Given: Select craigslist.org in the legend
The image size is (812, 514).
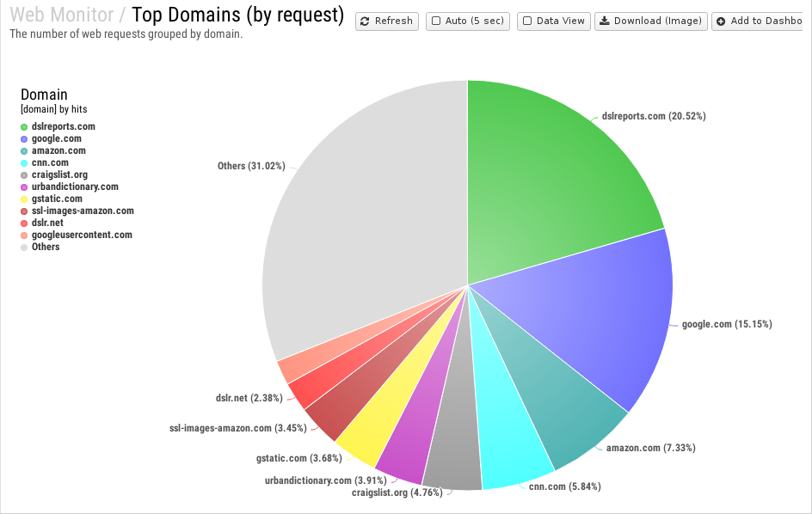Looking at the screenshot, I should [x=59, y=174].
